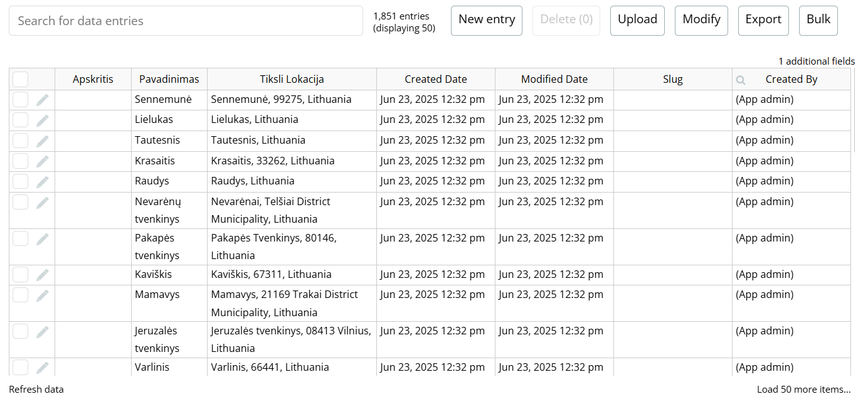
Task: Click Refresh data link
Action: point(36,390)
